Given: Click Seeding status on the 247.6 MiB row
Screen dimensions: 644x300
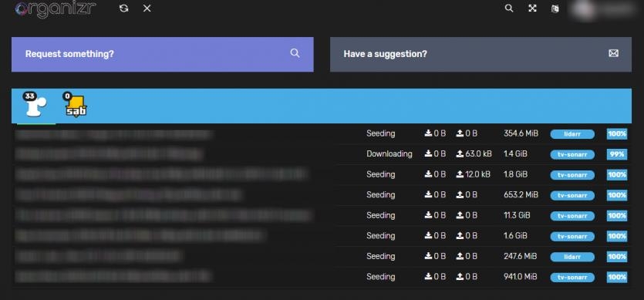Looking at the screenshot, I should click(381, 256).
